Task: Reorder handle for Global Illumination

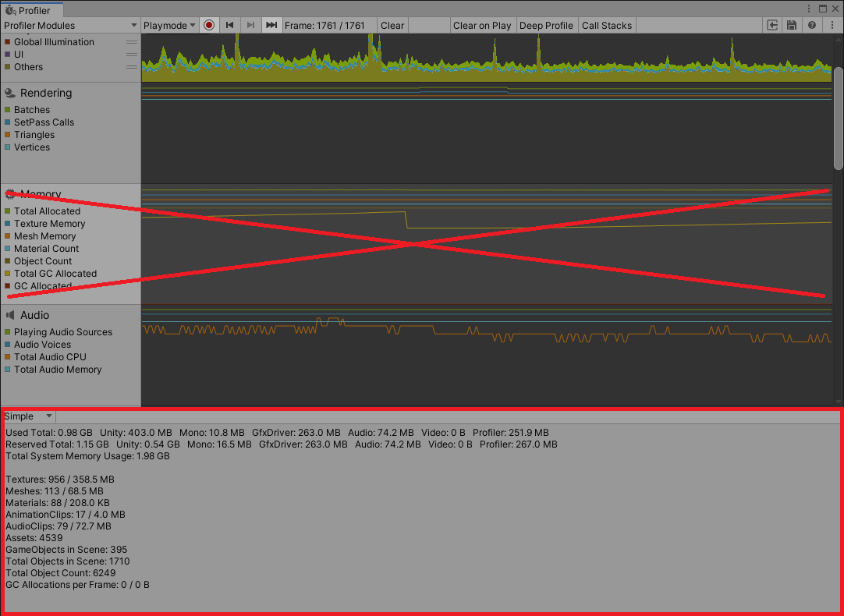Action: pyautogui.click(x=132, y=42)
